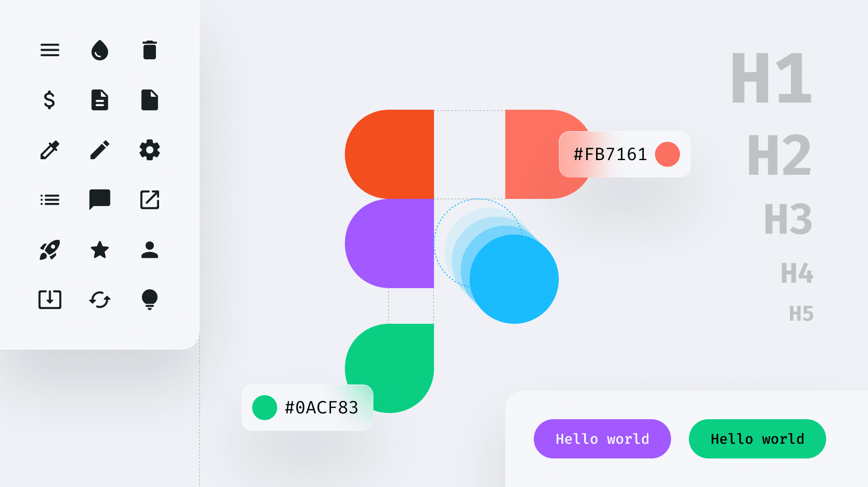Toggle the Trash/Delete icon
Viewport: 868px width, 487px height.
tap(149, 50)
